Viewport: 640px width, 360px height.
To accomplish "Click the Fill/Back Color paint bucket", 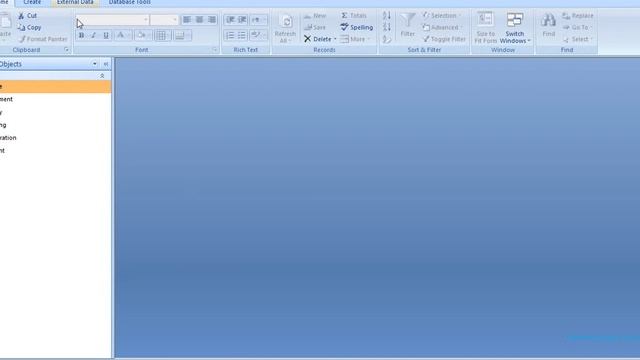I will (x=141, y=36).
